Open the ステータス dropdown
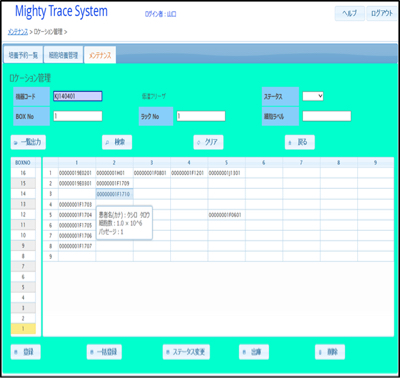The width and height of the screenshot is (400, 378). [313, 96]
